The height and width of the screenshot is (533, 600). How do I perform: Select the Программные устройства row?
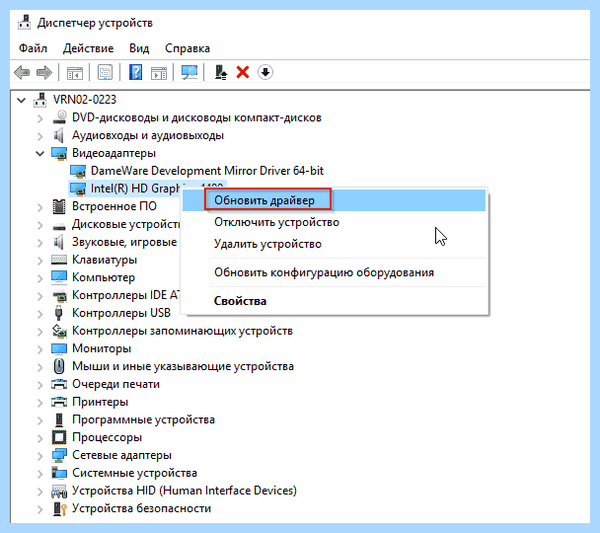[143, 419]
